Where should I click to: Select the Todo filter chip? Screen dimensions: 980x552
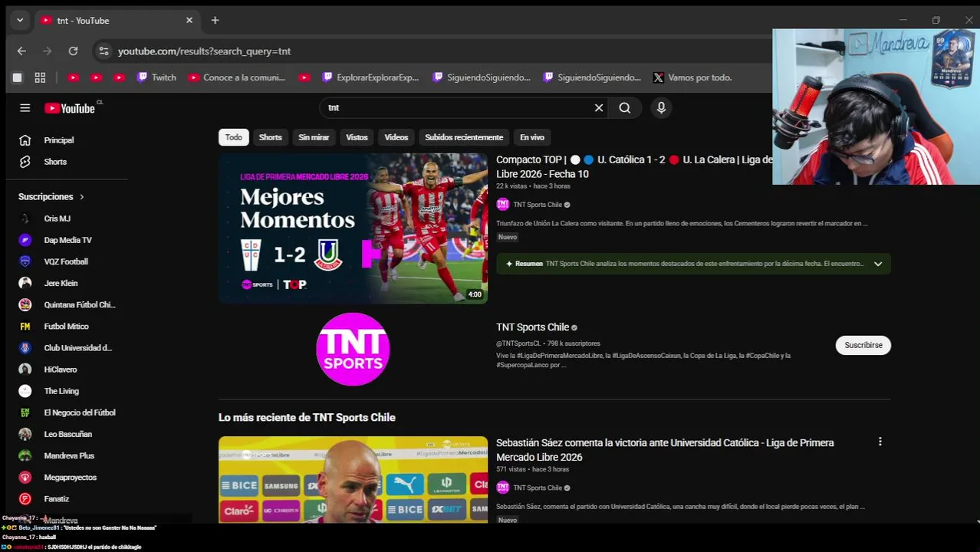234,137
